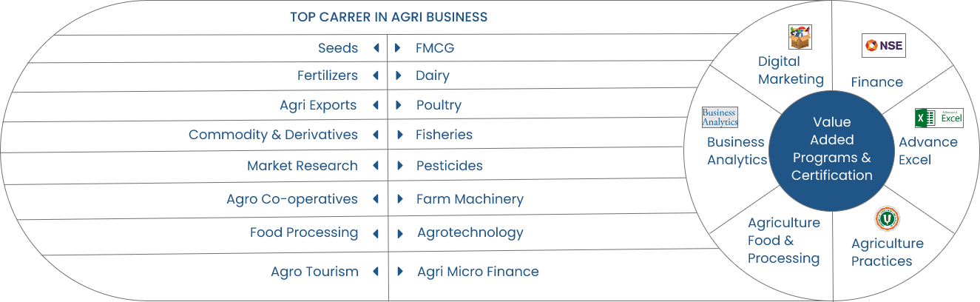The height and width of the screenshot is (302, 980).
Task: Select the Finance segment label
Action: click(x=876, y=82)
